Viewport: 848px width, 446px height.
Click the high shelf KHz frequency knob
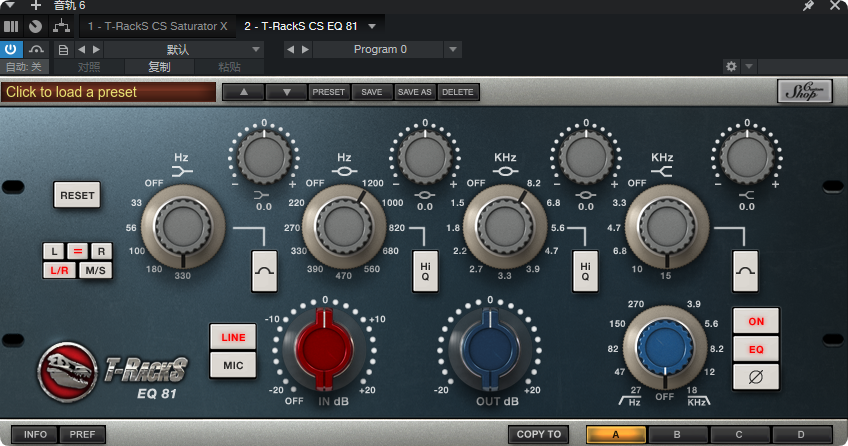[666, 227]
